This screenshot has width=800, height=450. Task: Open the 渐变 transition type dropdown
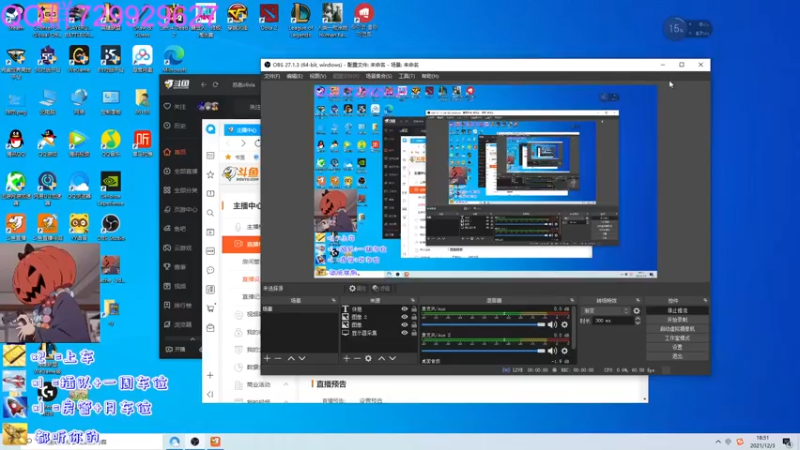606,311
